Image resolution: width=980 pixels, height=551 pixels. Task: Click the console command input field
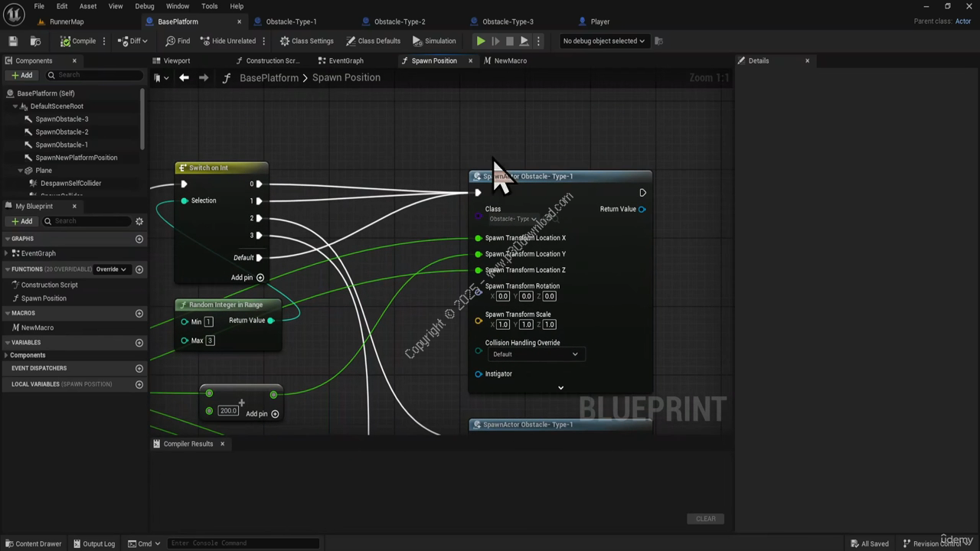coord(243,543)
